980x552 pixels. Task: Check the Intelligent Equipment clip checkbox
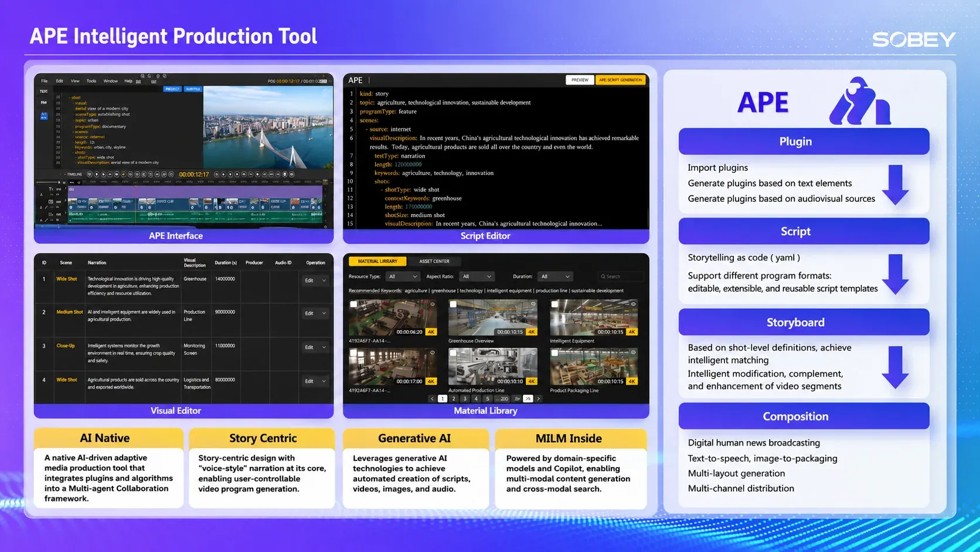click(554, 304)
